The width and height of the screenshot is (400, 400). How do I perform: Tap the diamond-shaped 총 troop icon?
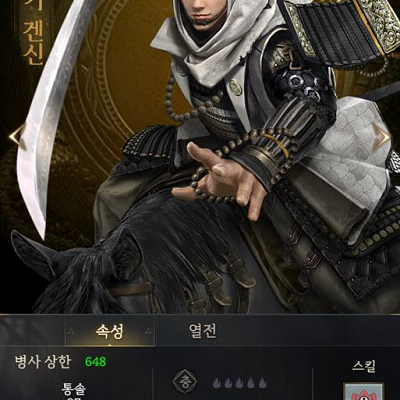(184, 381)
